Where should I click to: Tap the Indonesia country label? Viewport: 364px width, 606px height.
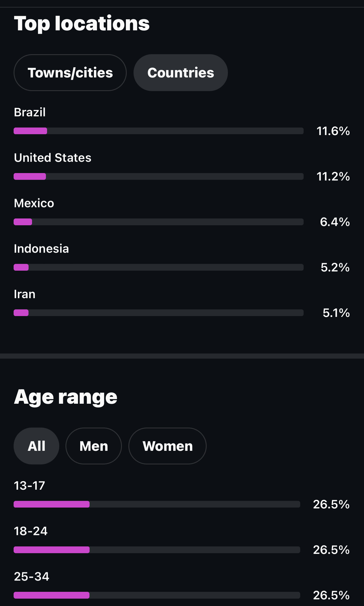tap(41, 249)
